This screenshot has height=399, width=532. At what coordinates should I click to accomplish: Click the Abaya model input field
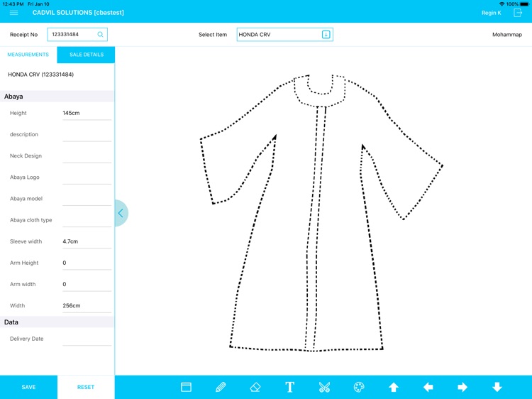pyautogui.click(x=87, y=199)
